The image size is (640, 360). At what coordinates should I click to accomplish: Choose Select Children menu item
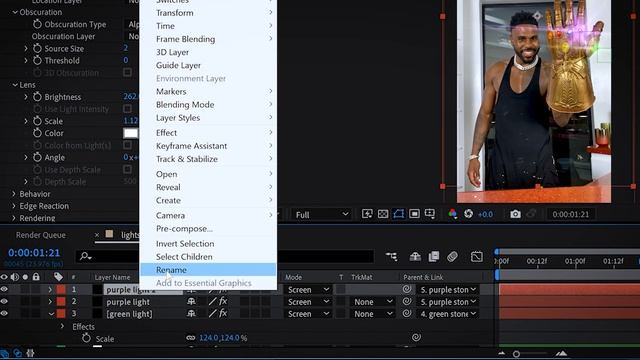tap(208, 257)
